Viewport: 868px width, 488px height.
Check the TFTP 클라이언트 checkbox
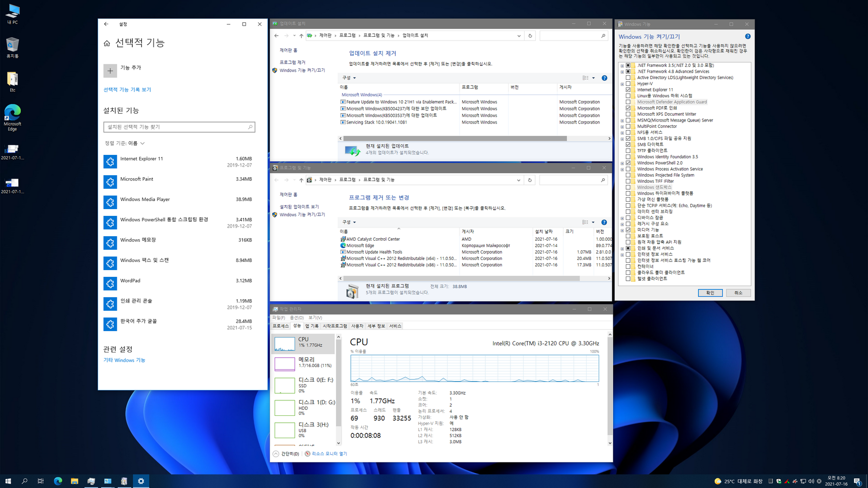pyautogui.click(x=628, y=151)
